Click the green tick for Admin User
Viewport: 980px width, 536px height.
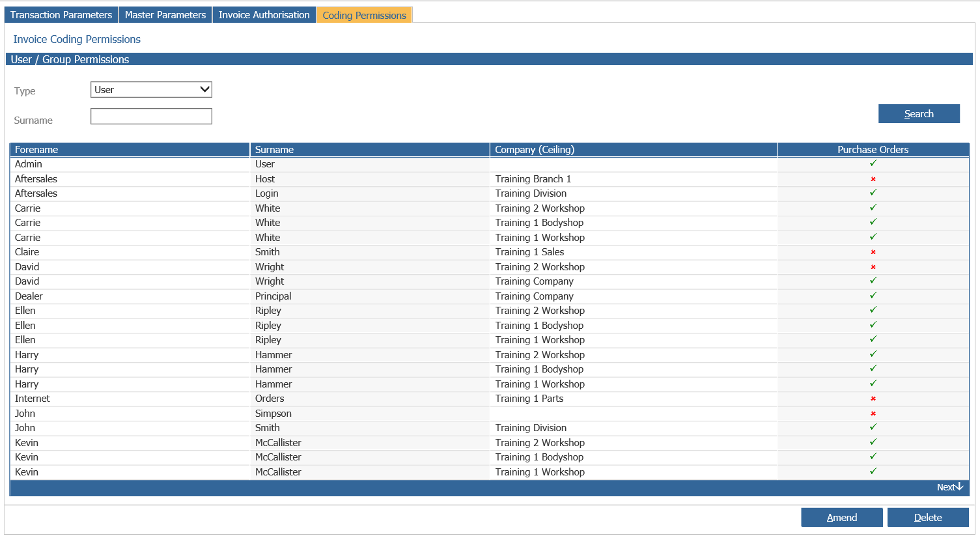(873, 163)
